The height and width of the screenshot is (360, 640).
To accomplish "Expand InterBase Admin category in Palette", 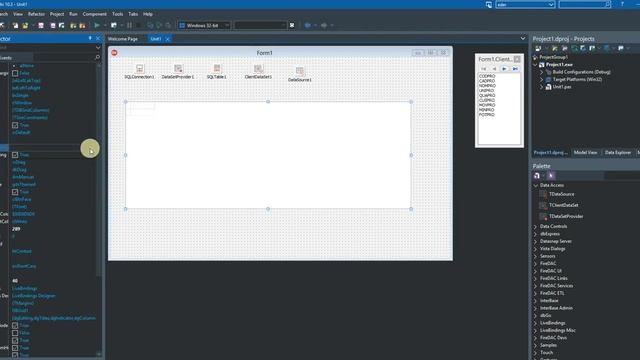I will 536,308.
